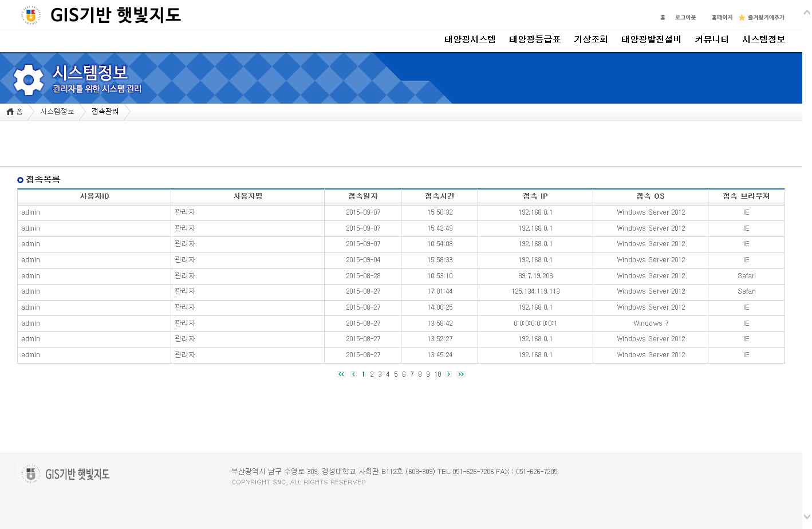Click the 접속시간 column header
The image size is (812, 529).
[440, 196]
